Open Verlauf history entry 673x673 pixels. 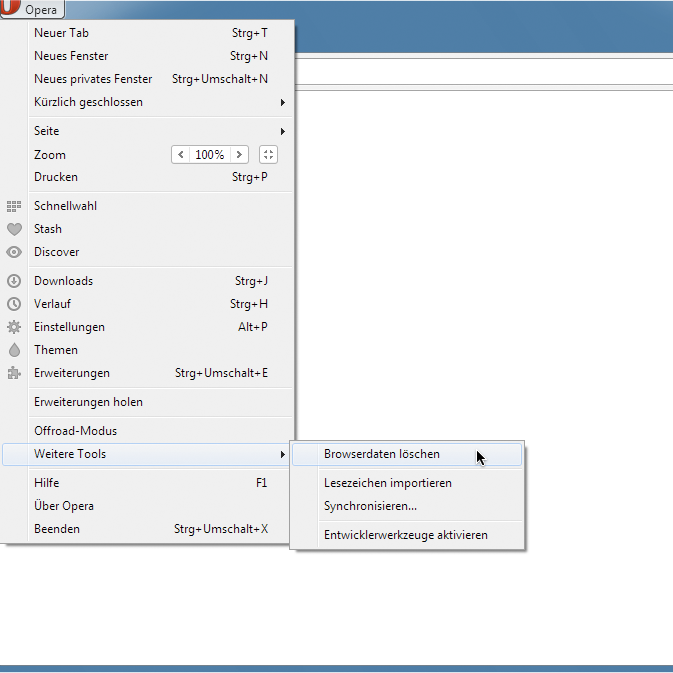148,304
